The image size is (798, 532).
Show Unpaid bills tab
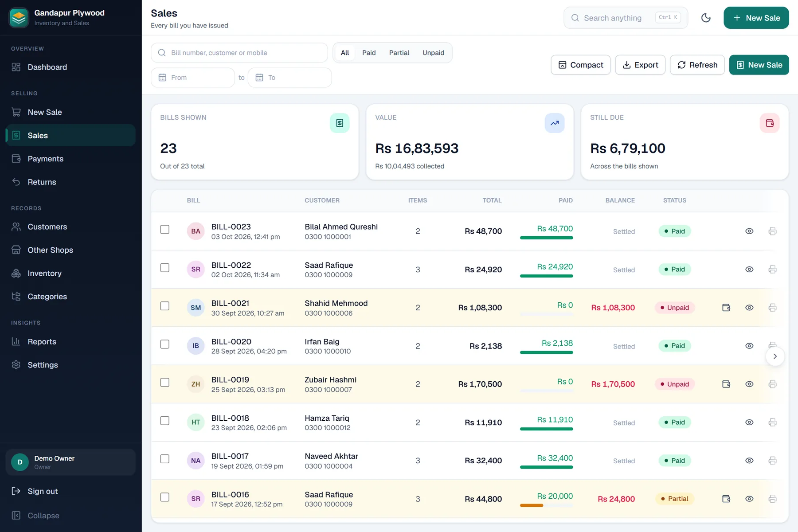(433, 53)
